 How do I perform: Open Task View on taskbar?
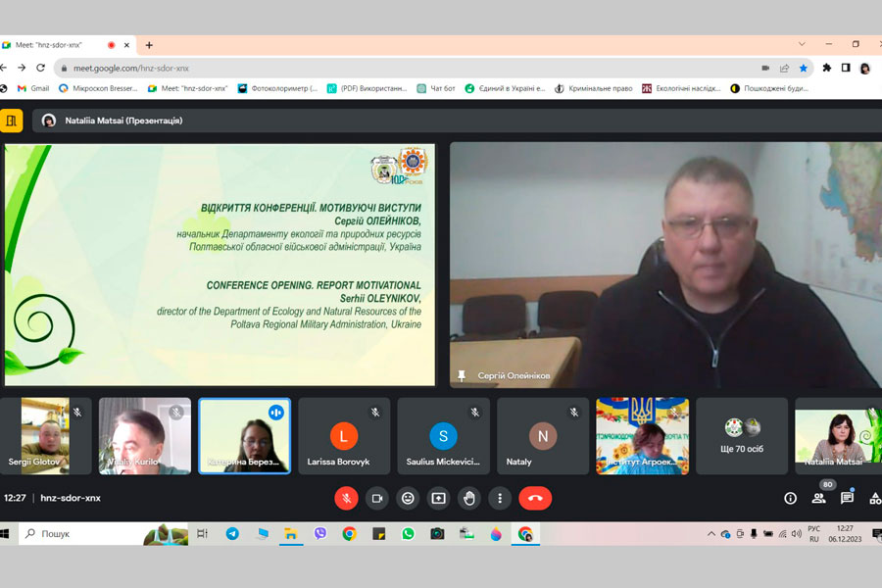coord(203,533)
